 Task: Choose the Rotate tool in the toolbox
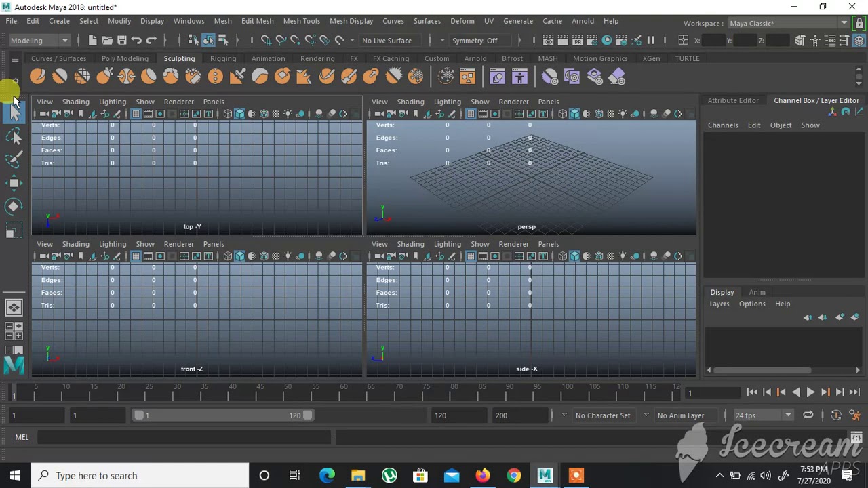(x=14, y=206)
